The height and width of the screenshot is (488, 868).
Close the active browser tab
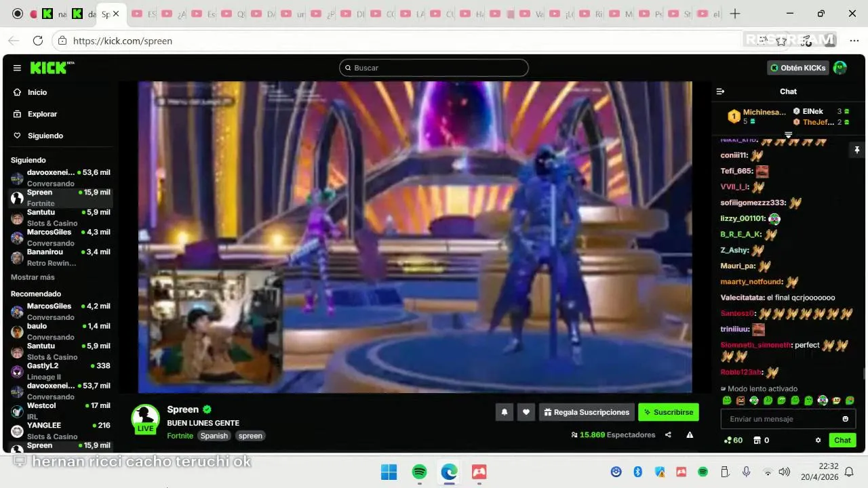(117, 14)
